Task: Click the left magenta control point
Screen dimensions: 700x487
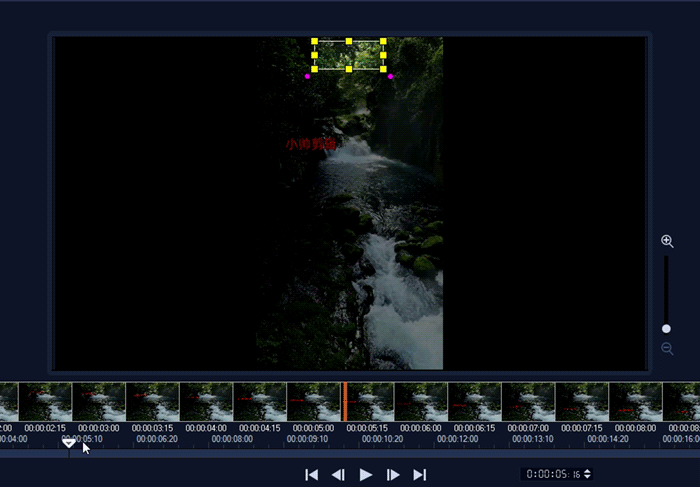Action: tap(307, 76)
